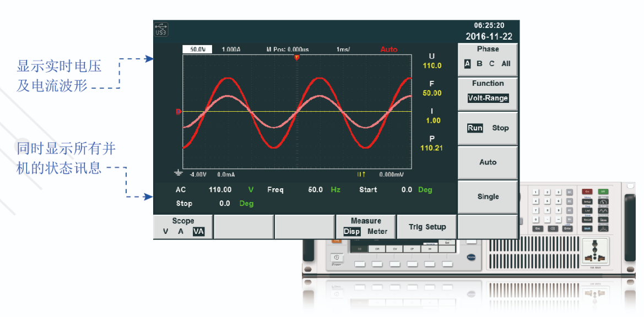Image resolution: width=644 pixels, height=317 pixels.
Task: Switch Measure mode to Meter
Action: [377, 232]
